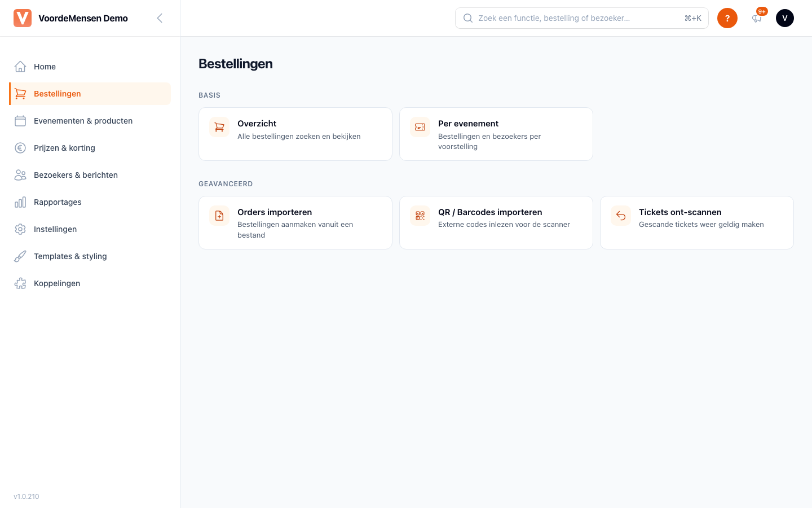Collapse the sidebar with the chevron arrow

pyautogui.click(x=160, y=18)
